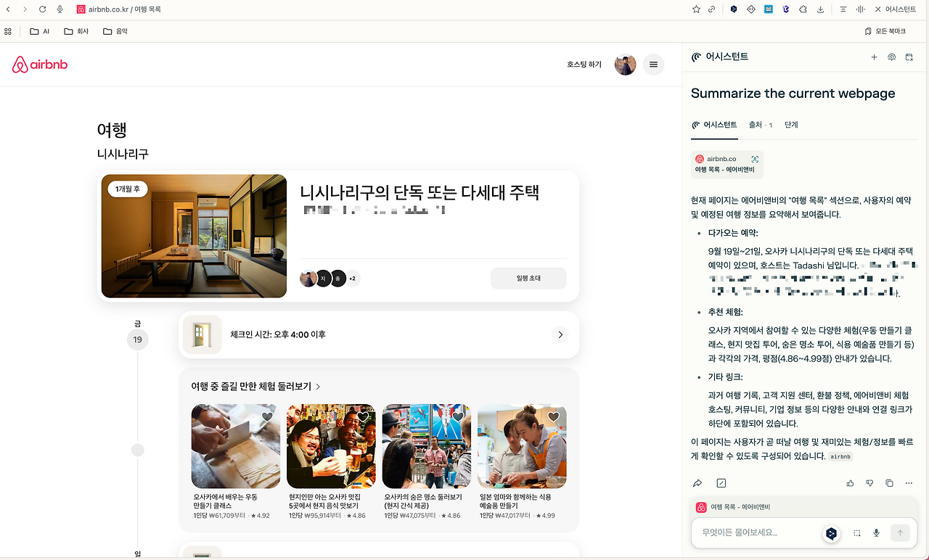Open 모든 북마크 folder
The width and height of the screenshot is (929, 560).
pyautogui.click(x=885, y=31)
